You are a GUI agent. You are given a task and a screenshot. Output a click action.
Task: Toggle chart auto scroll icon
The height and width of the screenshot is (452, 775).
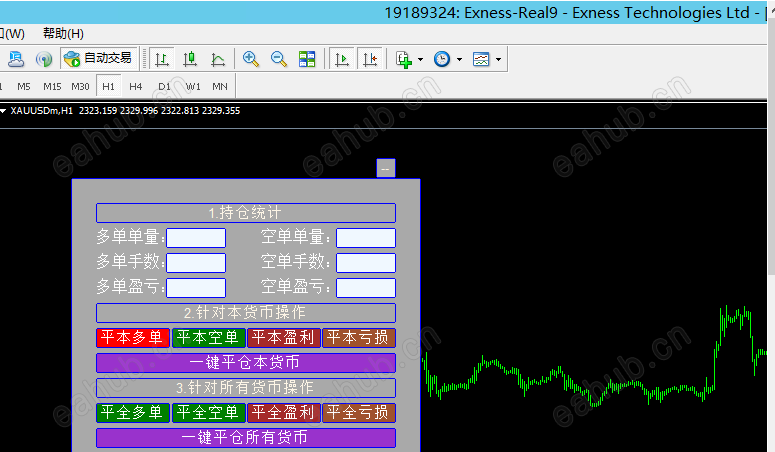342,59
